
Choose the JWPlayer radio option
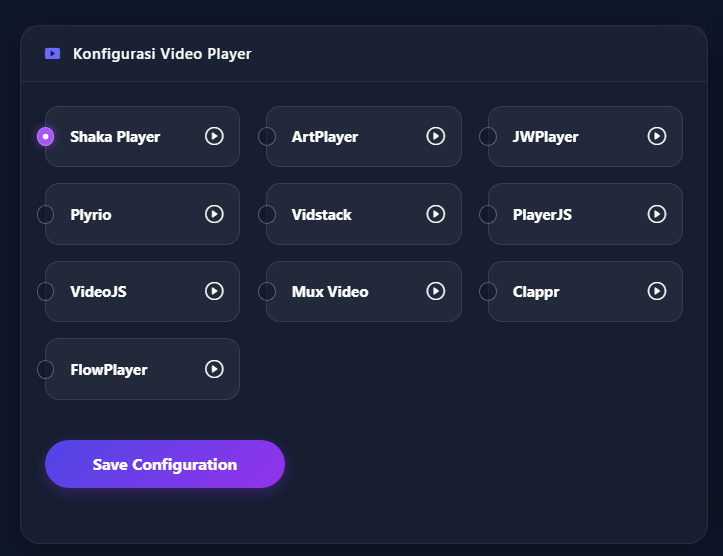(x=488, y=136)
